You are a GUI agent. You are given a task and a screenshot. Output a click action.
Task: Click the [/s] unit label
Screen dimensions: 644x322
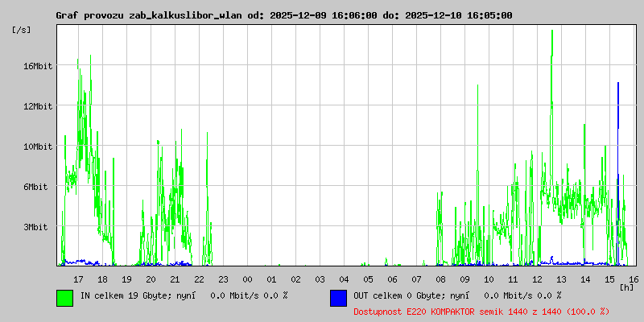22,30
